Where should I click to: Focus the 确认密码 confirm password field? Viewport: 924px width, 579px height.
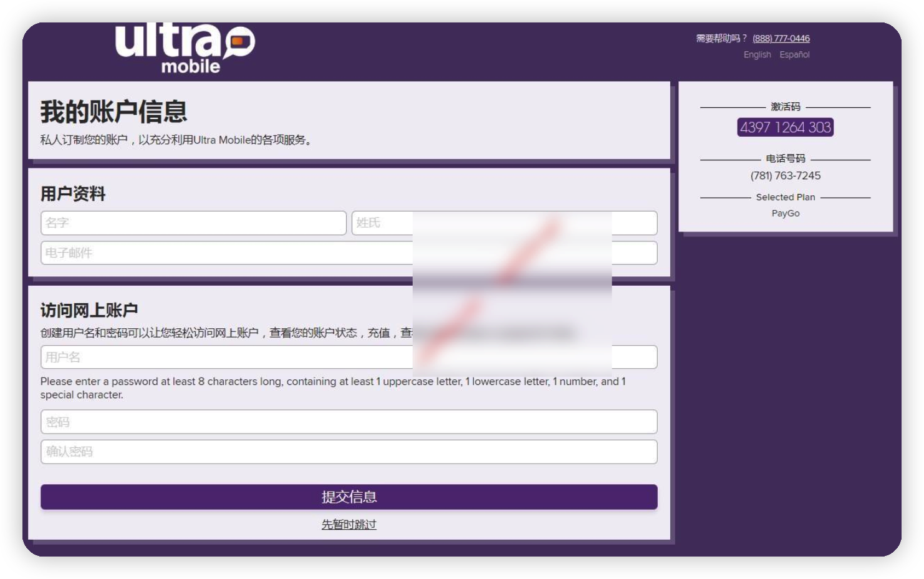pyautogui.click(x=349, y=452)
